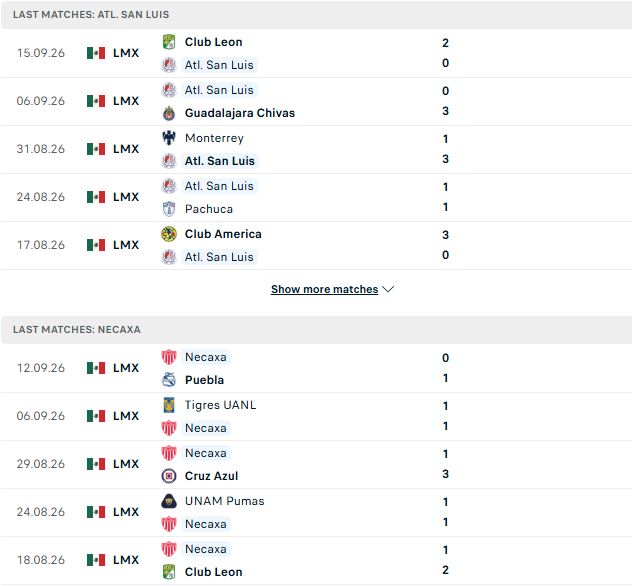Open the Atl. San Luis vs Pachuca match row
Screen dimensions: 632x586
(x=316, y=198)
